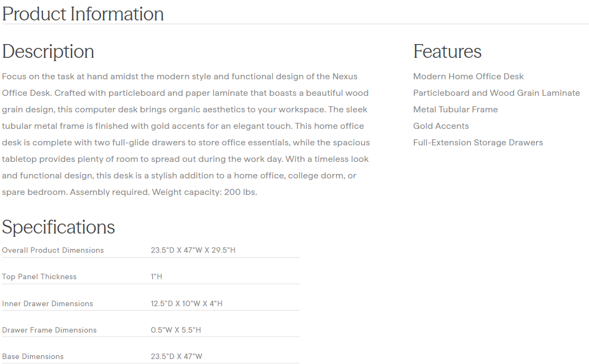Click Full-Extension Storage Drawers feature
The image size is (589, 364).
tap(478, 143)
